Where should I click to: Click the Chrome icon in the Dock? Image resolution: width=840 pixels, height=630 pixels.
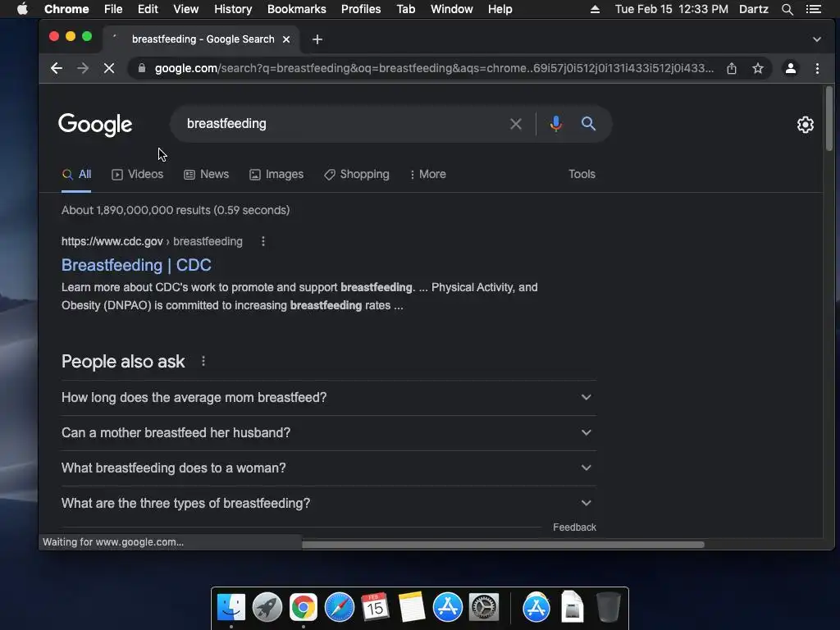pyautogui.click(x=304, y=607)
